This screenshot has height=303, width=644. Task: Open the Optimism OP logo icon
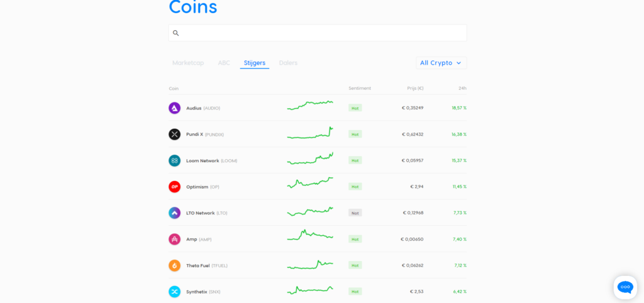174,187
